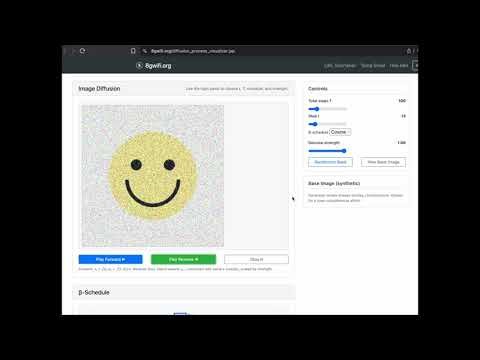Click the site-info icon in the address bar
The width and height of the screenshot is (480, 360).
point(145,51)
